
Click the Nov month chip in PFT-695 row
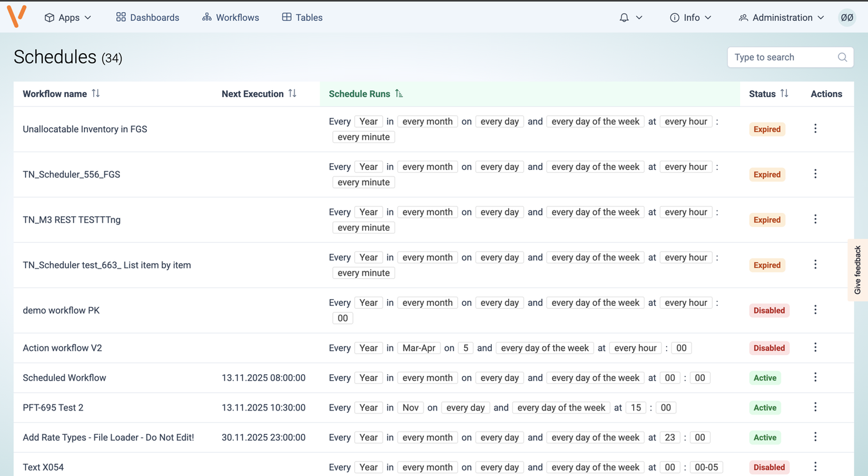click(x=410, y=407)
